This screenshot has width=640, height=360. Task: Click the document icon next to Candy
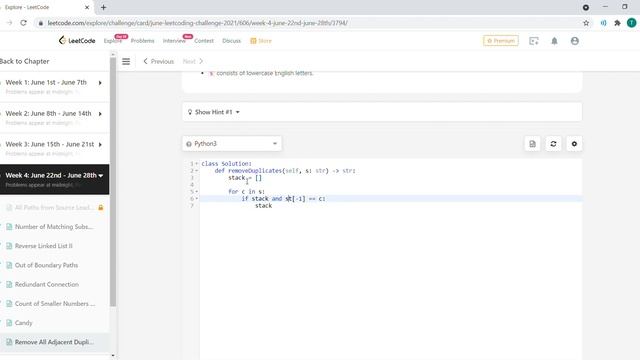click(x=9, y=323)
